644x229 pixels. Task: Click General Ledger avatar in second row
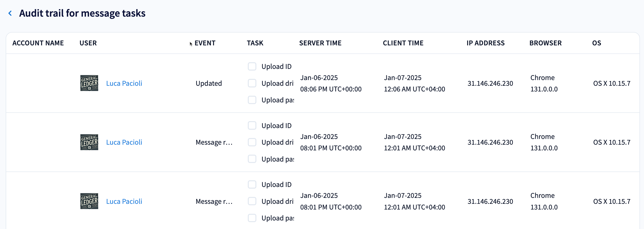(x=89, y=142)
